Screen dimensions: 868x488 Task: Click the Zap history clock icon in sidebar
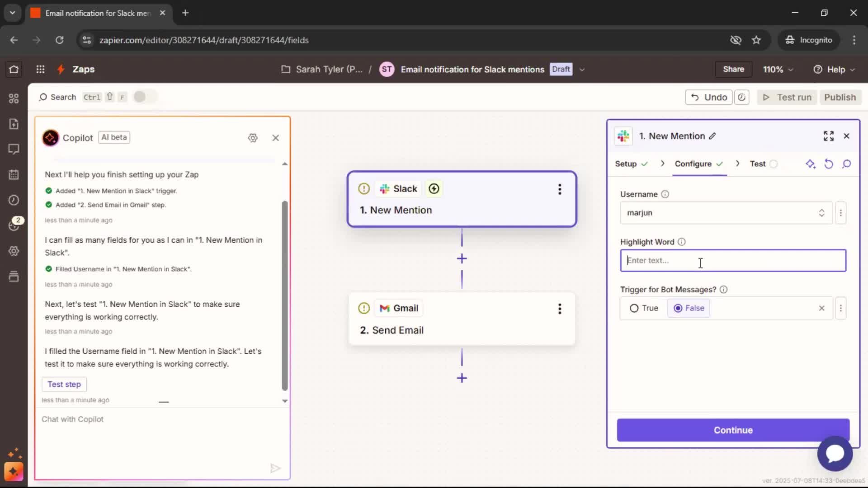click(14, 200)
